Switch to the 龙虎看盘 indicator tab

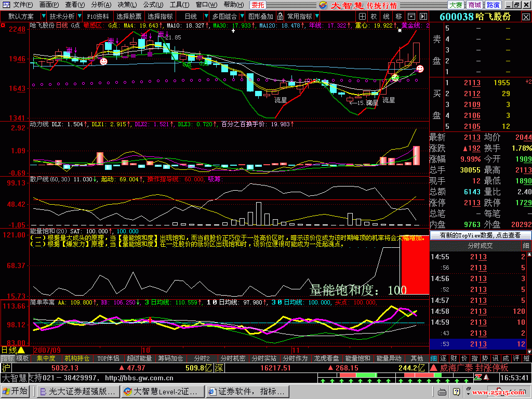click(327, 358)
